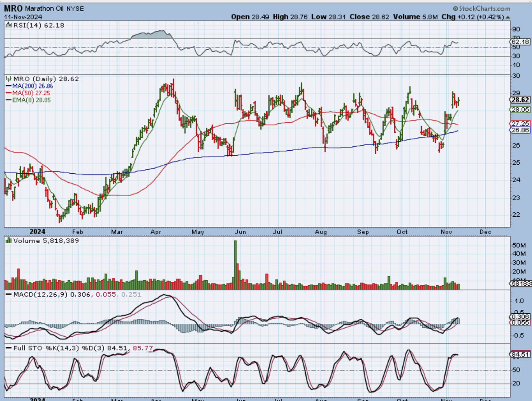The width and height of the screenshot is (532, 401).
Task: Click the EMA(8) 28.05 legend entry
Action: click(31, 100)
